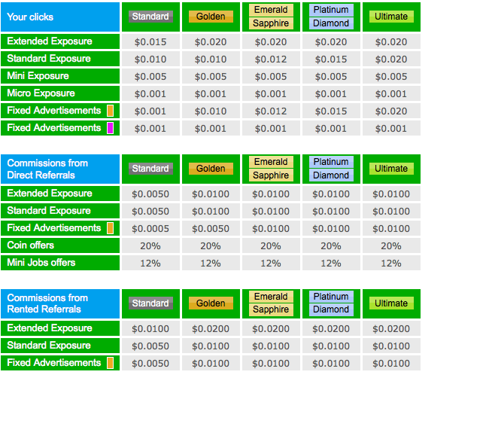Image resolution: width=483 pixels, height=448 pixels.
Task: Click the Diamond badge in the Your clicks table
Action: (331, 23)
